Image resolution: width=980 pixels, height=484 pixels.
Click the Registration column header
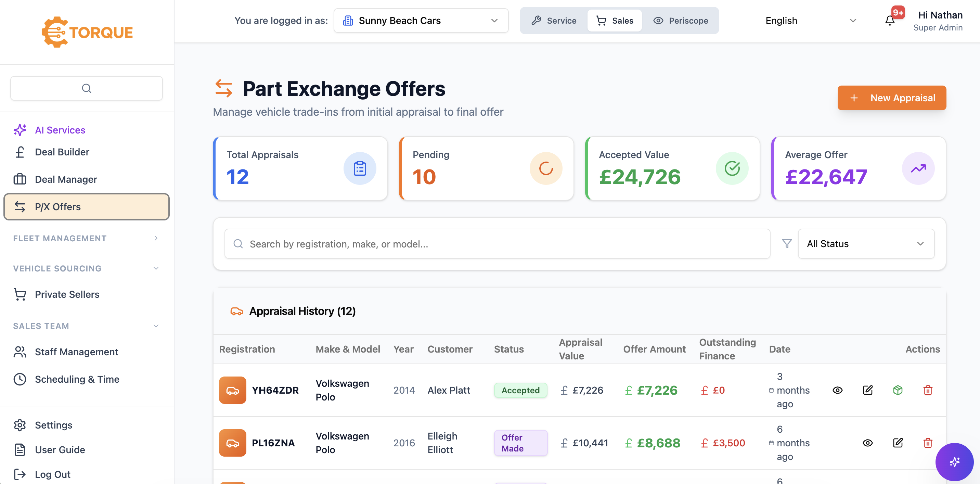click(247, 349)
